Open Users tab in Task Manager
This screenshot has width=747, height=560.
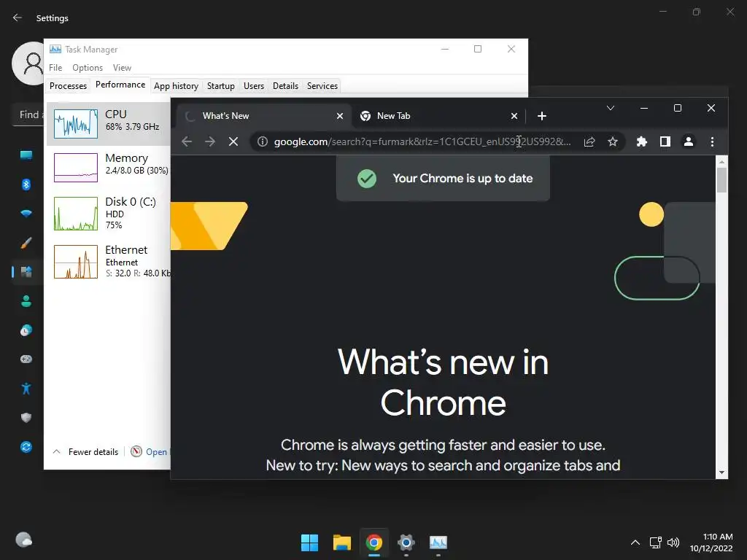[253, 86]
